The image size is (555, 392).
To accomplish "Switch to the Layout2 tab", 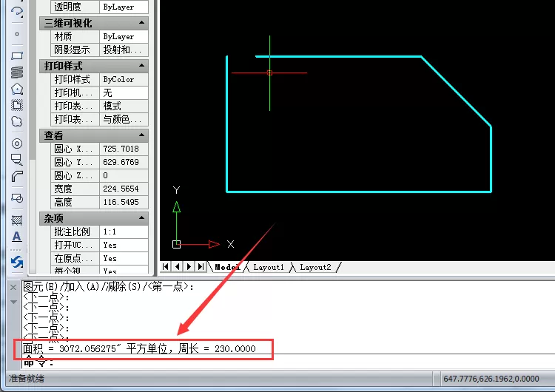I will click(x=315, y=267).
